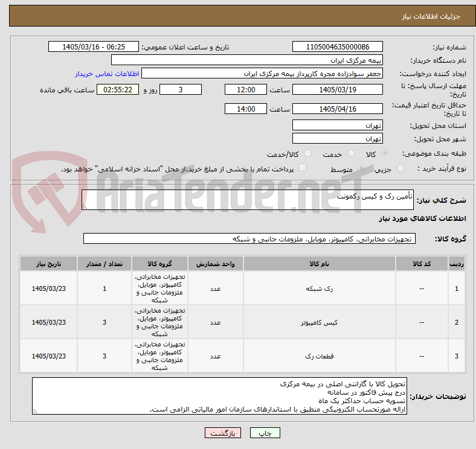The height and width of the screenshot is (449, 476).
Task: Click unit cell عدد in رک شبکه row
Action: 216,288
